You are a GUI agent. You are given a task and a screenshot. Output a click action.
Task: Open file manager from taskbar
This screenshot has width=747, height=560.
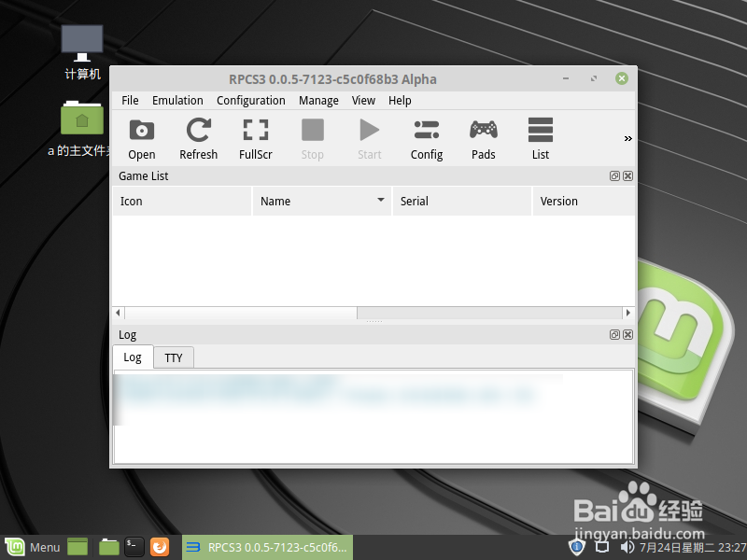[109, 547]
